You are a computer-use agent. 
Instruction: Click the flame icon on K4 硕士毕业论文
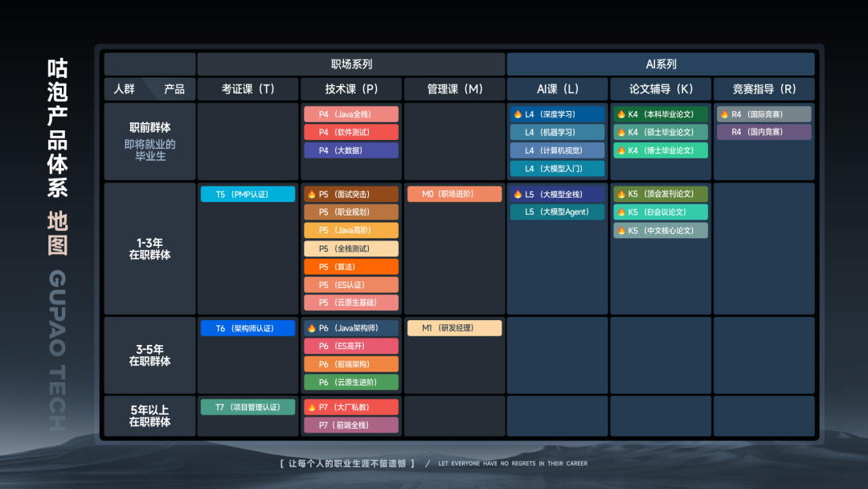tap(621, 133)
